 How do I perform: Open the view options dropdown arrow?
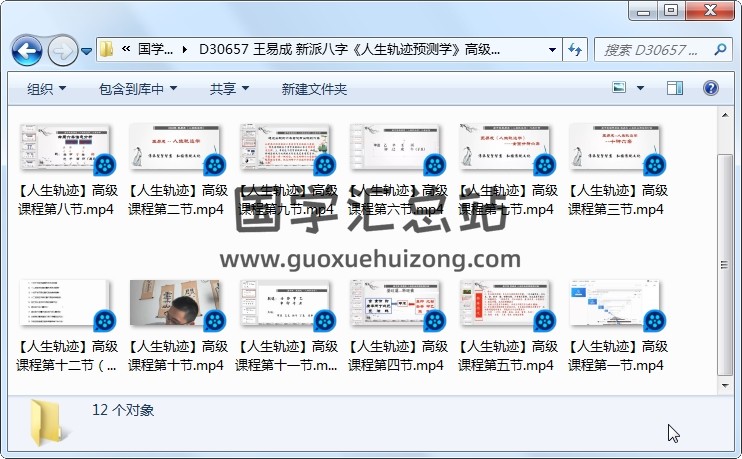(x=640, y=88)
